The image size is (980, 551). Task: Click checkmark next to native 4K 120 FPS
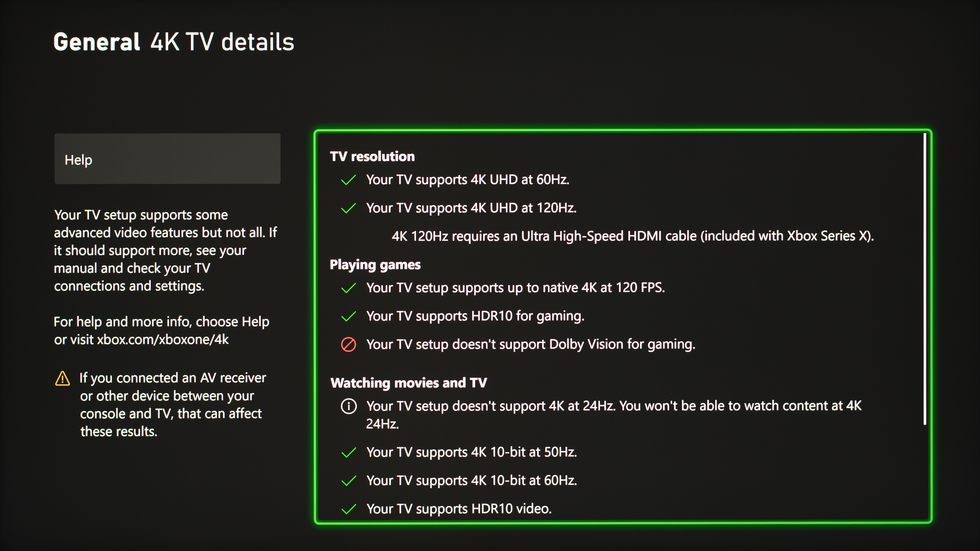[348, 288]
